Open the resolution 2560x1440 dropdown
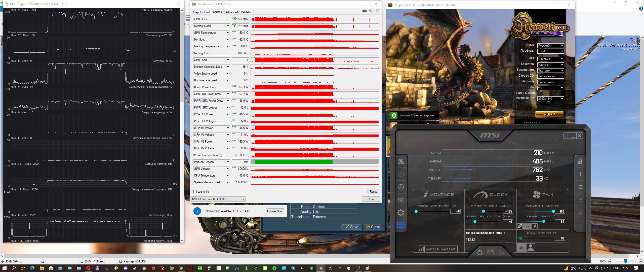 (x=550, y=99)
